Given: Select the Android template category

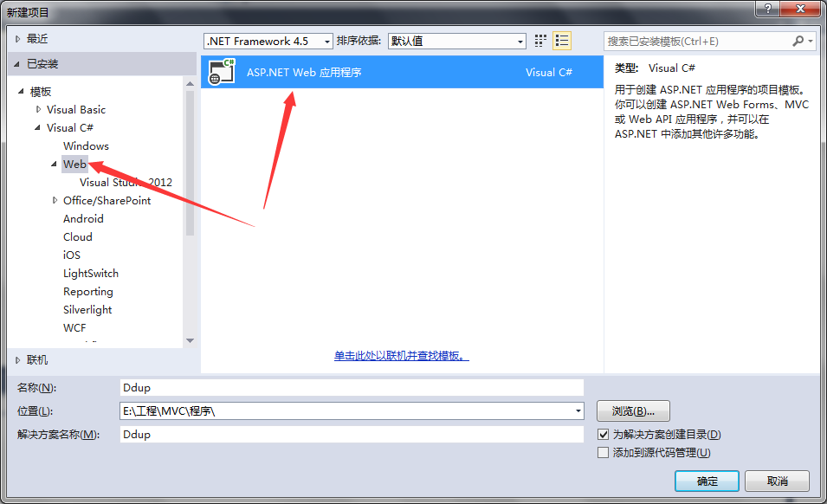Looking at the screenshot, I should [x=83, y=219].
